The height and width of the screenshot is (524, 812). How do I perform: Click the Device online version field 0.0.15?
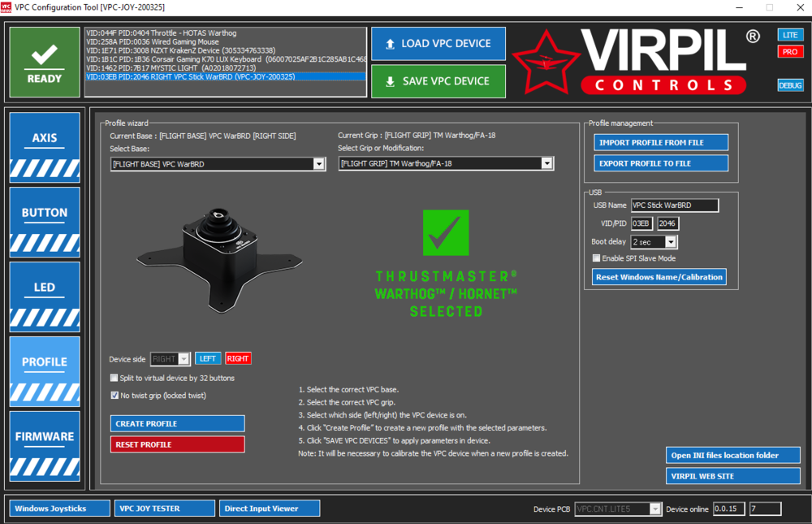point(728,509)
